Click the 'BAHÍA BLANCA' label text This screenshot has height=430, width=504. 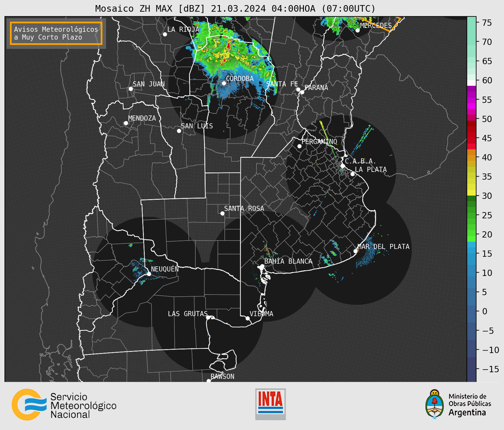click(x=288, y=261)
